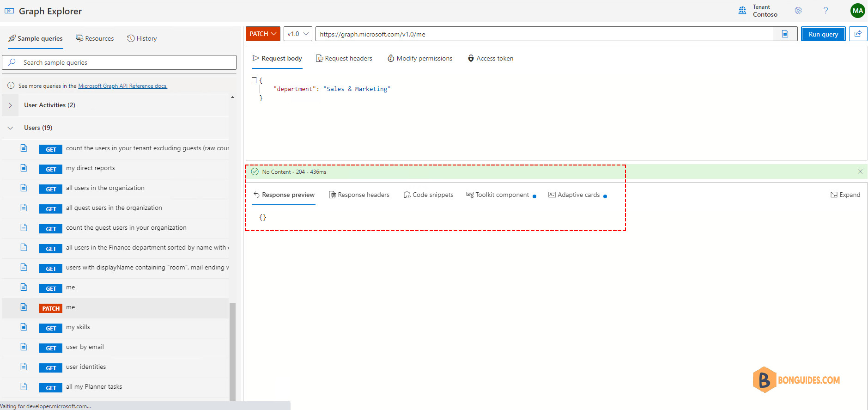
Task: Select GET displayName containing "room" query
Action: (x=115, y=268)
